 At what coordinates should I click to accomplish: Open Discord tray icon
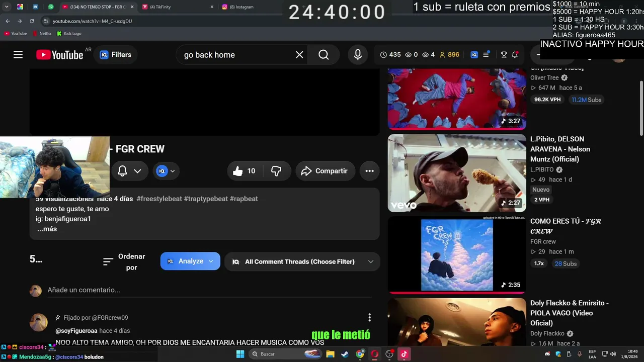click(547, 354)
